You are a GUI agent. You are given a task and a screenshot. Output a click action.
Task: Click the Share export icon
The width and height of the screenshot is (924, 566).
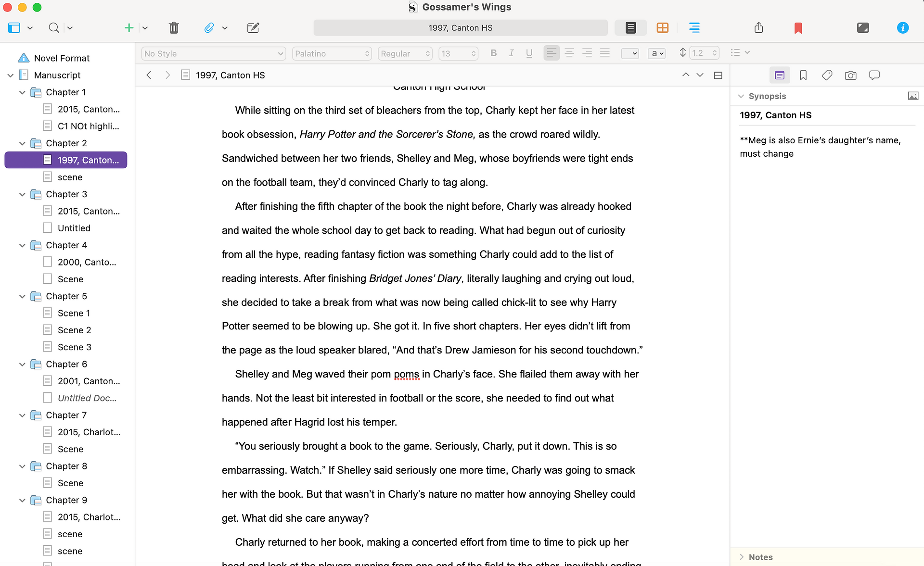(759, 28)
